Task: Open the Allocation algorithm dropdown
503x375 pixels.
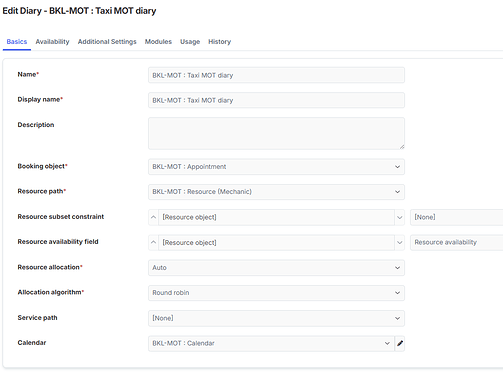Action: point(276,293)
